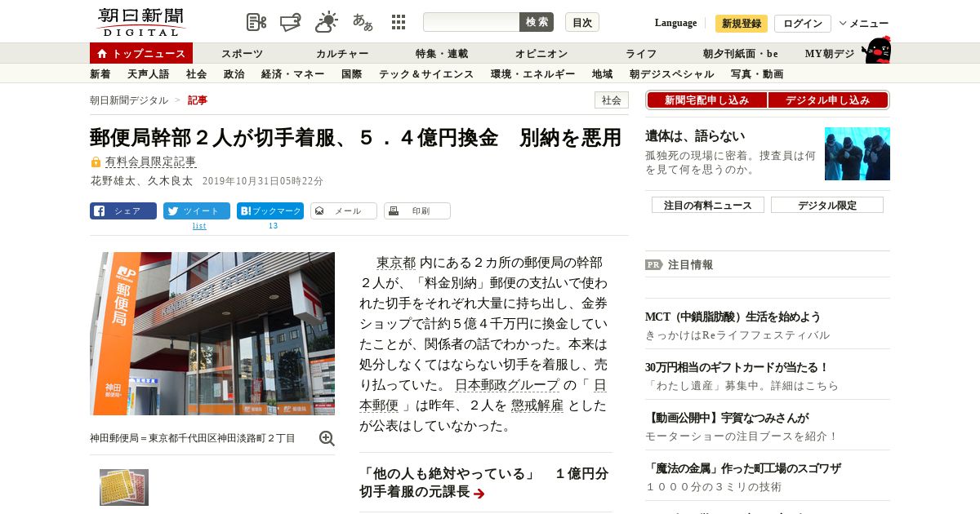Open 遺体は、語らない feature link
This screenshot has height=514, width=980.
click(x=695, y=136)
